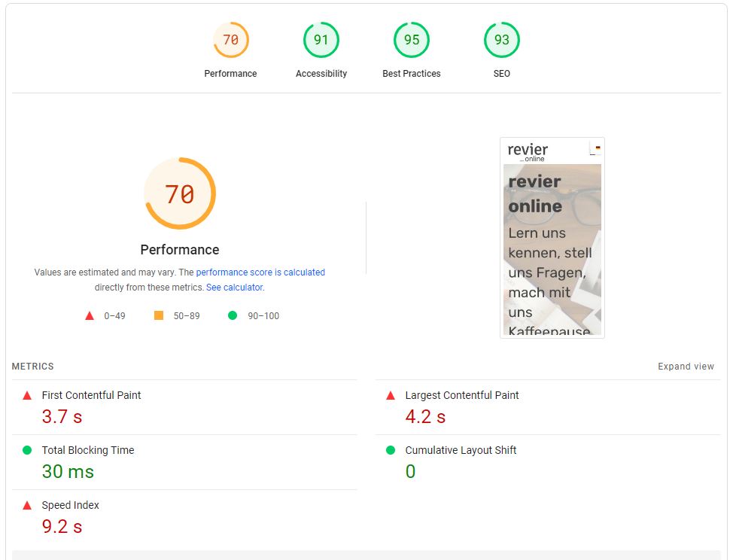Click the revier online page screenshot thumbnail
The width and height of the screenshot is (733, 560).
(x=552, y=237)
